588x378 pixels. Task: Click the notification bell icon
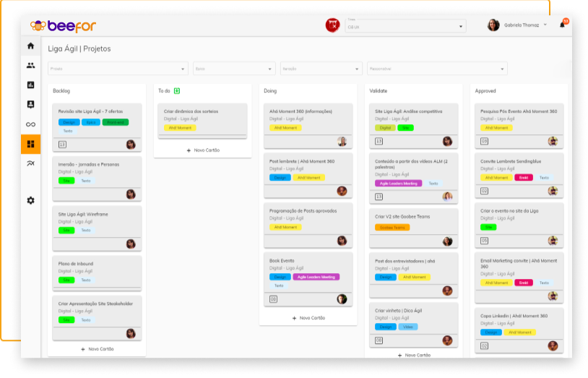562,25
